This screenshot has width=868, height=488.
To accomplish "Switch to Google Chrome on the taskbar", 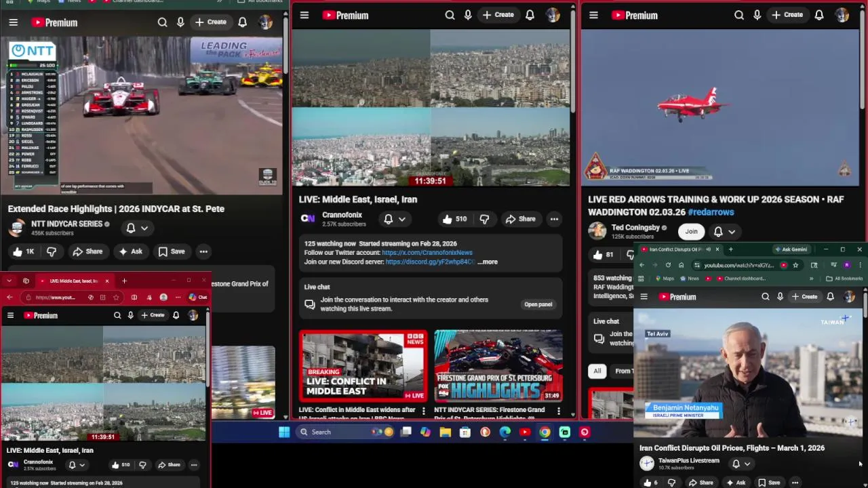I will click(x=545, y=432).
